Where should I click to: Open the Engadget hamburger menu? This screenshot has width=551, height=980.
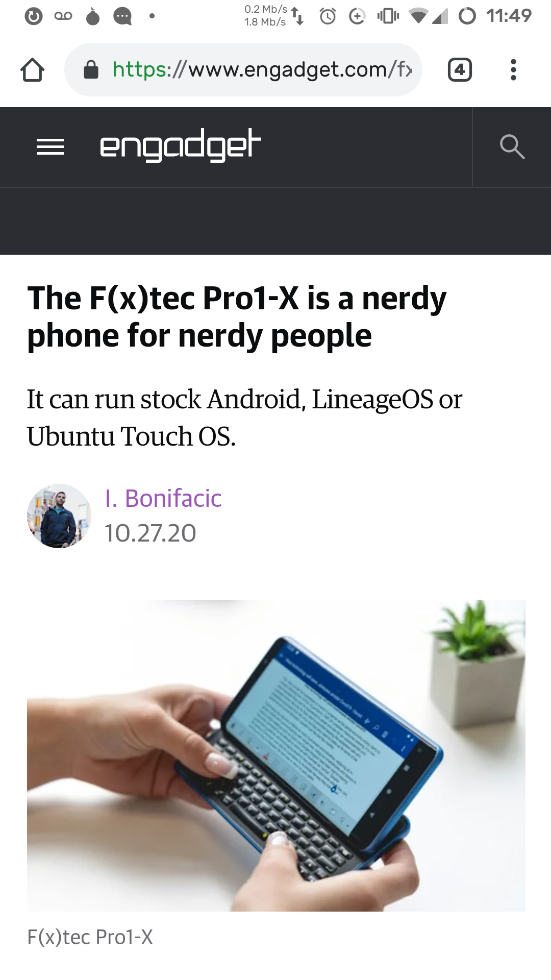click(50, 147)
